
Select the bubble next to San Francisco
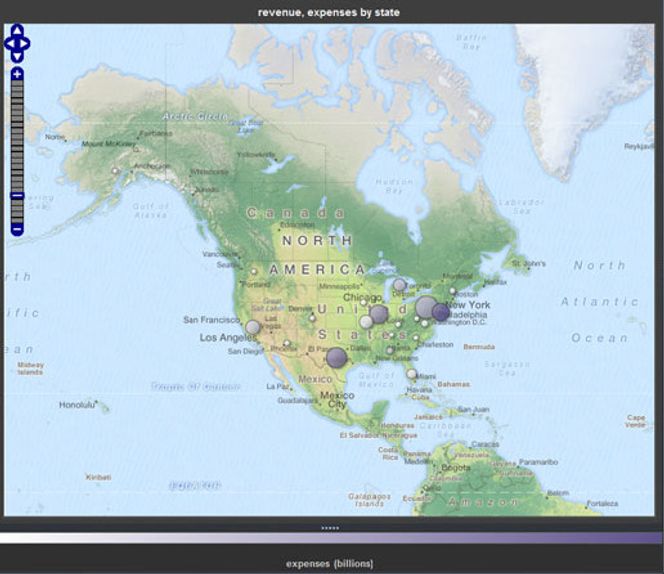(x=253, y=327)
